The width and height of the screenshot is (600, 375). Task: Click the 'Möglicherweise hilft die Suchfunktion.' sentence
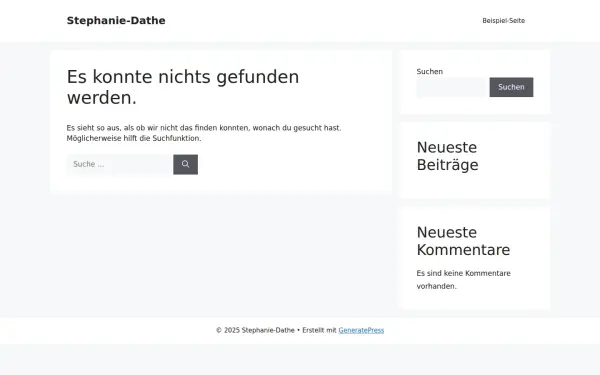tap(134, 139)
